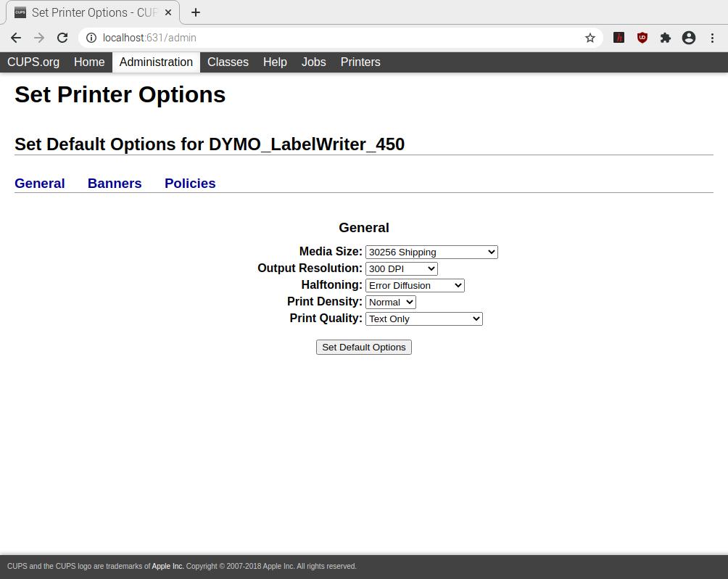Change the Halftoning selection
This screenshot has width=728, height=579.
click(x=415, y=285)
